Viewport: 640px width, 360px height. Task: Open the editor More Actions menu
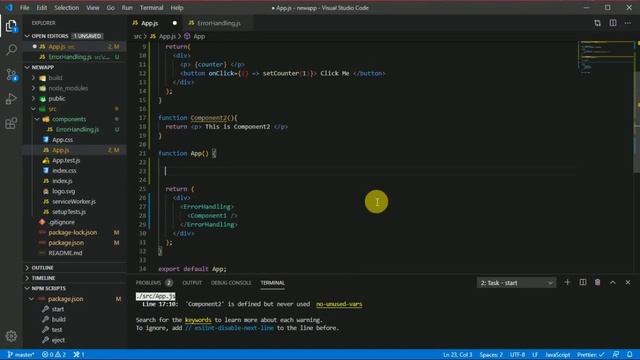point(628,23)
